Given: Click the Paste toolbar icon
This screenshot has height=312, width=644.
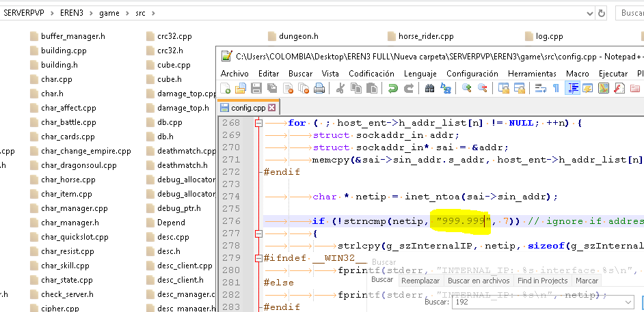Looking at the screenshot, I should click(371, 88).
